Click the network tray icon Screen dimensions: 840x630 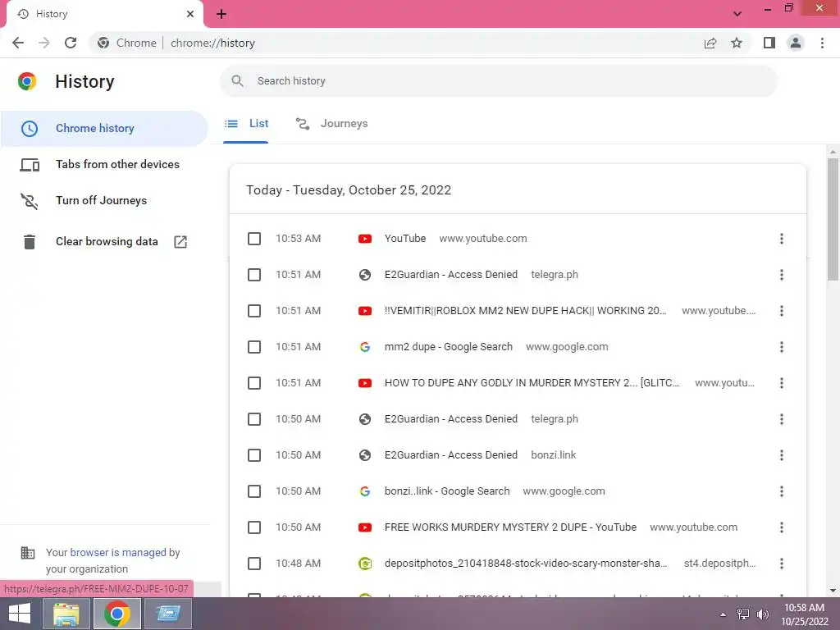(743, 614)
